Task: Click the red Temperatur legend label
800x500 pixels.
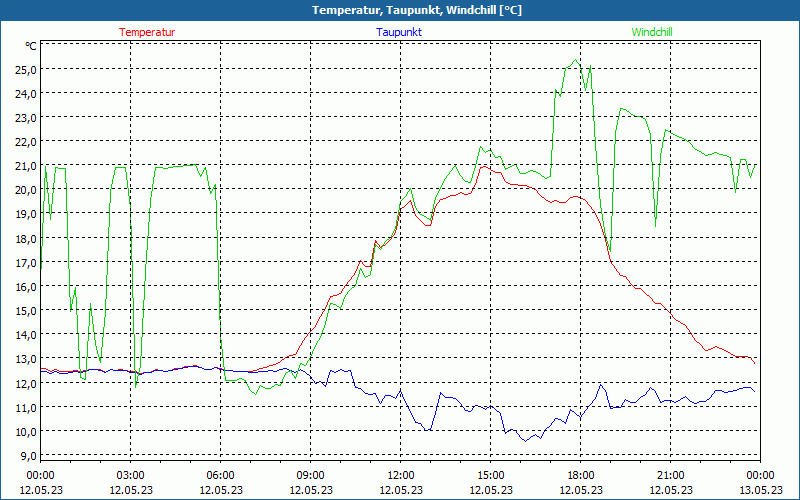Action: (147, 32)
